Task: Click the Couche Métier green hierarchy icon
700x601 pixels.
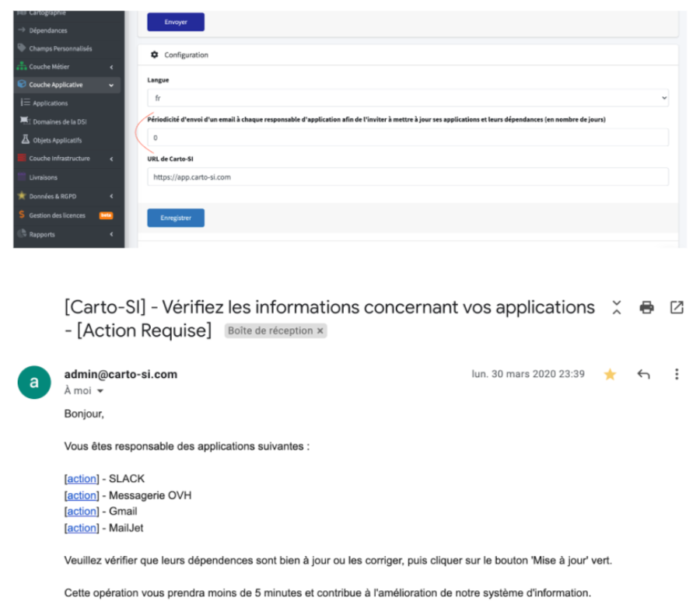Action: tap(22, 66)
